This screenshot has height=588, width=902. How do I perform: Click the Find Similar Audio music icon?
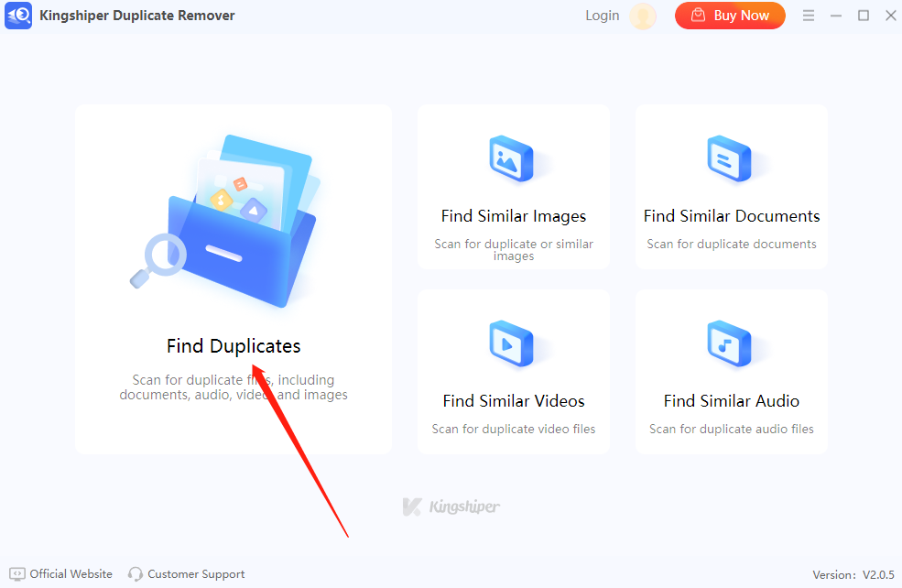point(730,343)
